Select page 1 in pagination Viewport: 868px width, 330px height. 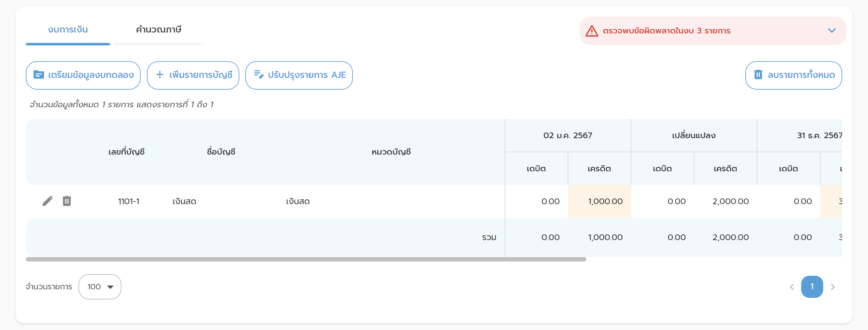click(x=812, y=287)
